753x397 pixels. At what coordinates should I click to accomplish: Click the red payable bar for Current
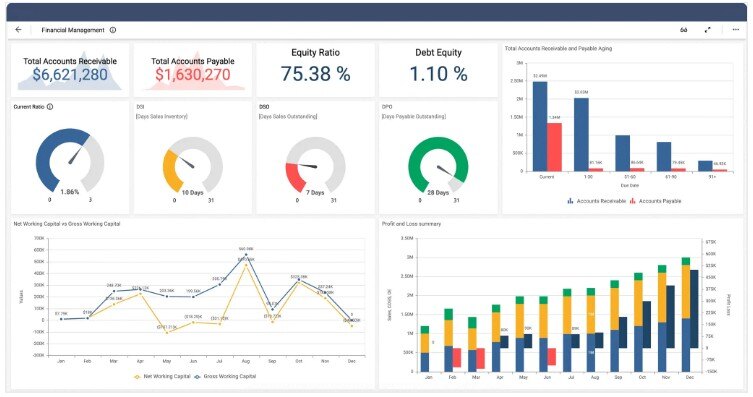[x=554, y=147]
